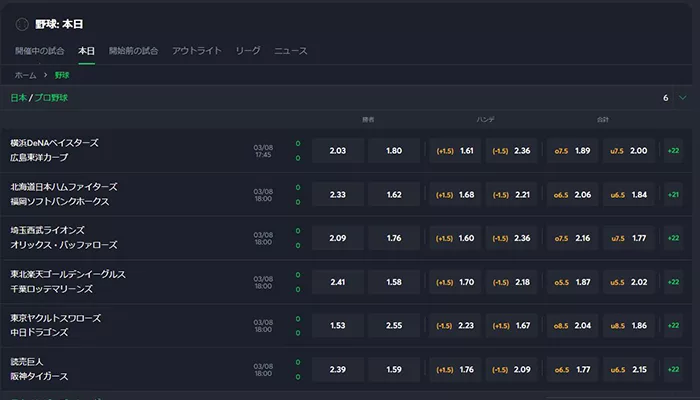
Task: Open the ニュース tab
Action: point(290,50)
